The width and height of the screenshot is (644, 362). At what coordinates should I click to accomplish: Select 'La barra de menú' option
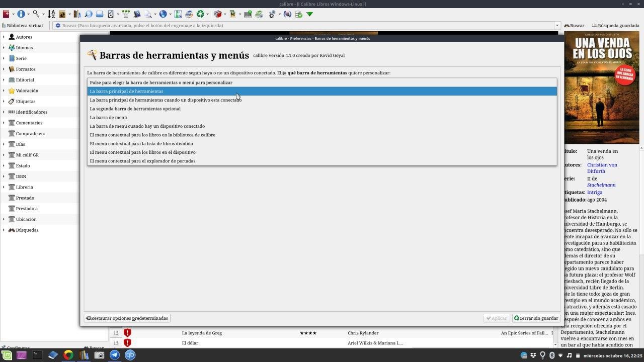(322, 117)
